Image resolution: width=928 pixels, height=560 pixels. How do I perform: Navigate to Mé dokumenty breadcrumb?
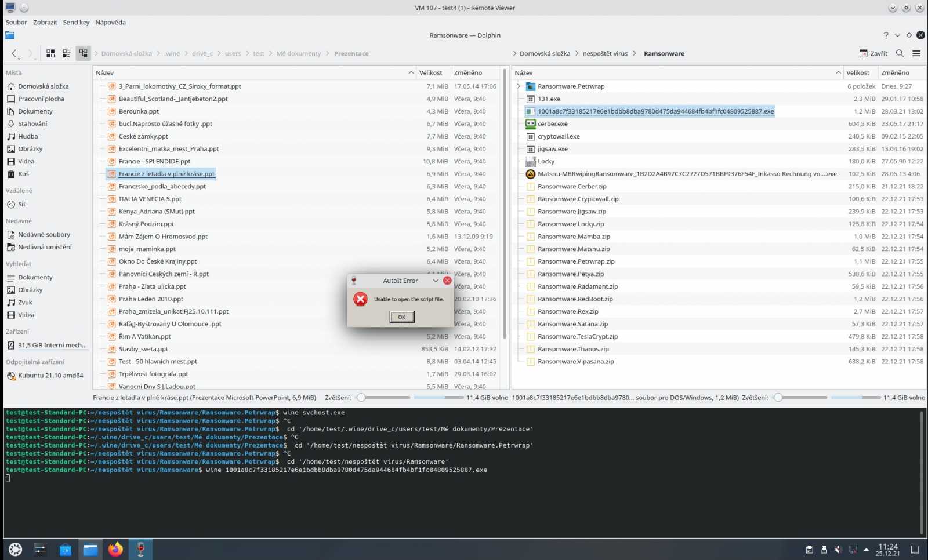[298, 53]
